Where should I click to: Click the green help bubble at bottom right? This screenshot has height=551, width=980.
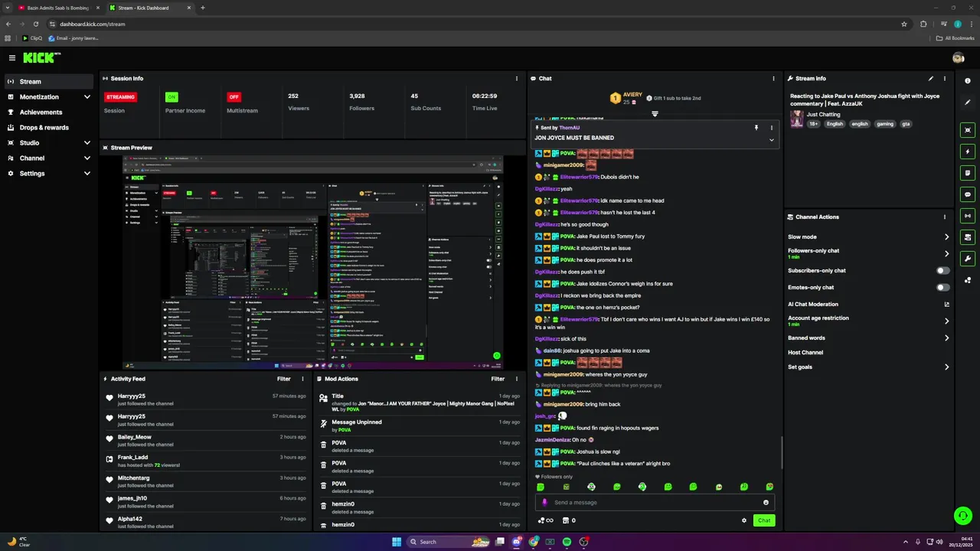(962, 515)
